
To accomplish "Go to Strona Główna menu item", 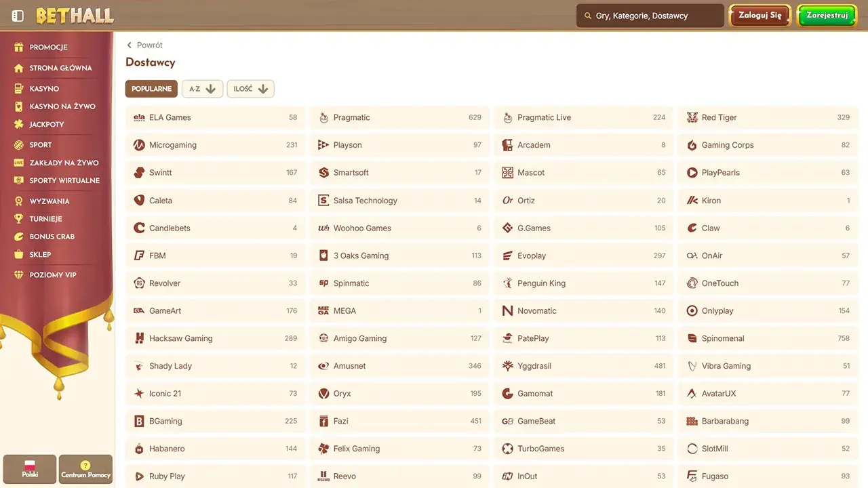I will coord(61,68).
